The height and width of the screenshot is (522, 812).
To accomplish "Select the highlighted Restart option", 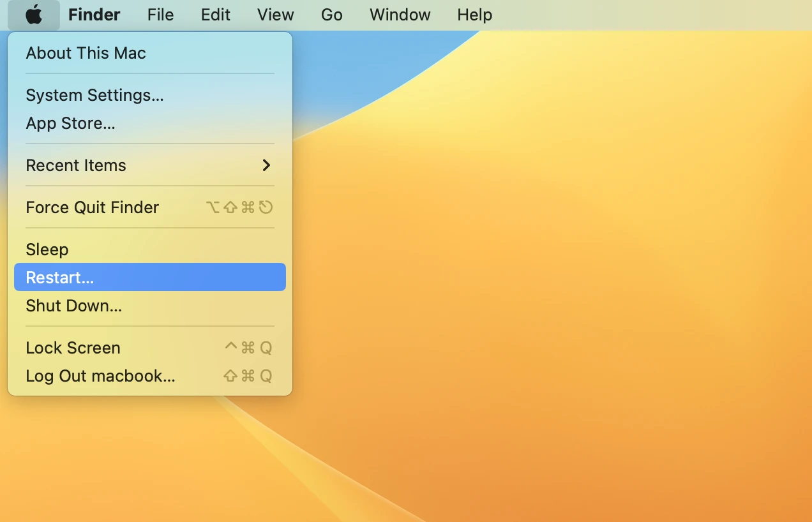I will [x=59, y=277].
